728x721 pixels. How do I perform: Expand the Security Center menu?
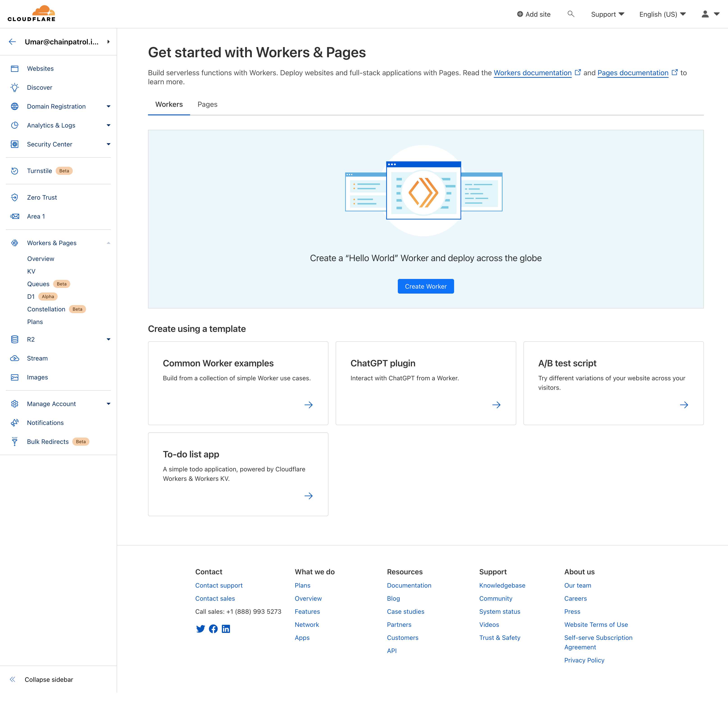coord(109,144)
